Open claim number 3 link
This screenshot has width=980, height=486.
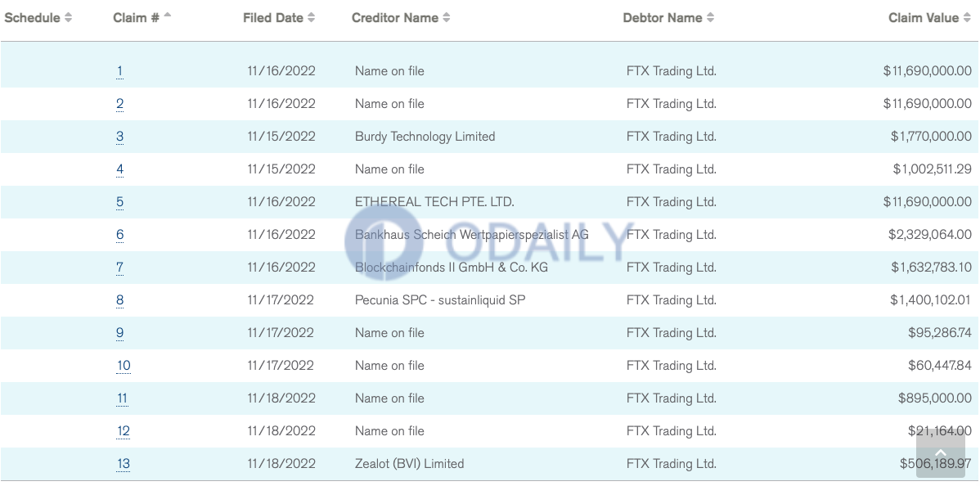click(x=119, y=137)
